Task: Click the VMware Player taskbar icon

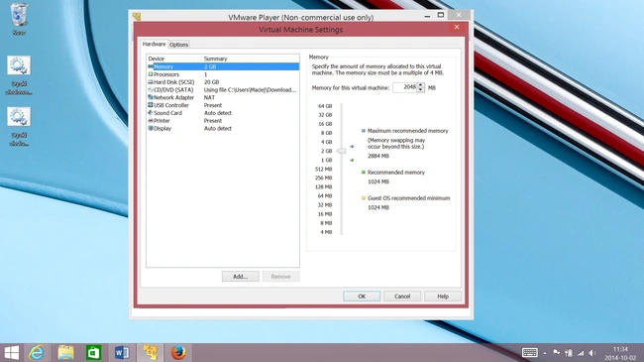Action: (150, 353)
